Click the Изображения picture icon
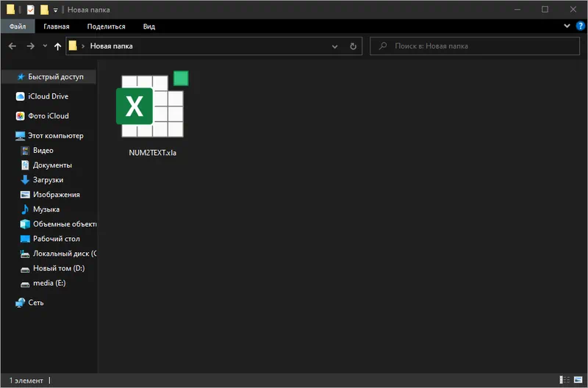 (x=25, y=195)
